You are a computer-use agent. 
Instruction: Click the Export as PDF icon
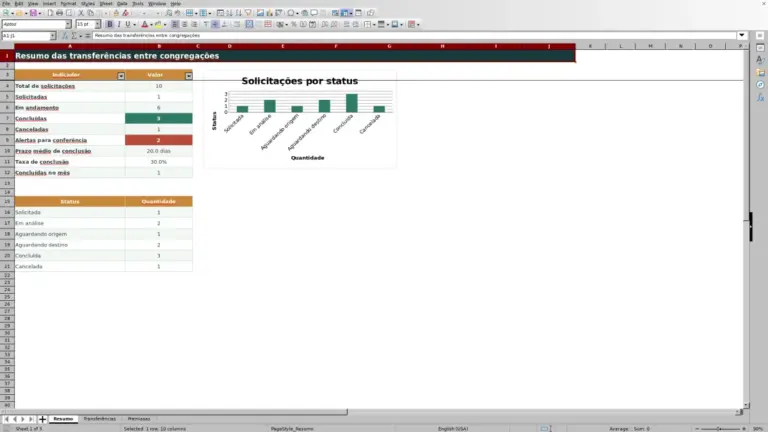click(50, 13)
